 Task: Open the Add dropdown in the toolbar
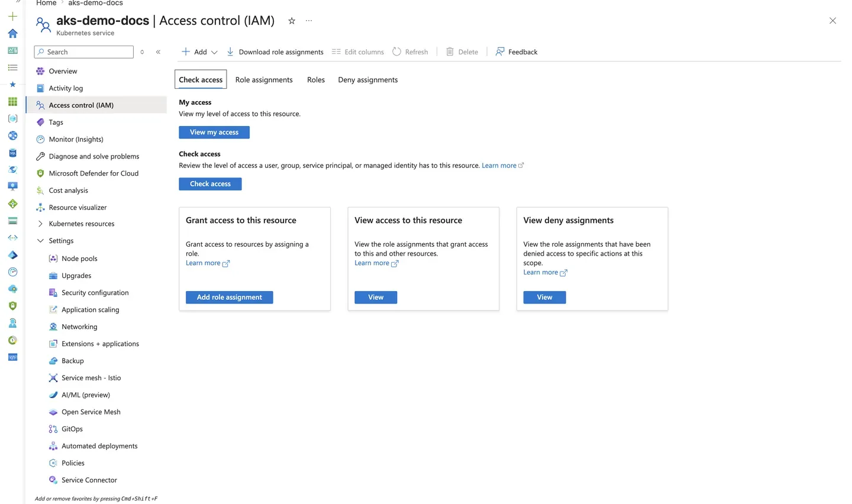point(199,52)
